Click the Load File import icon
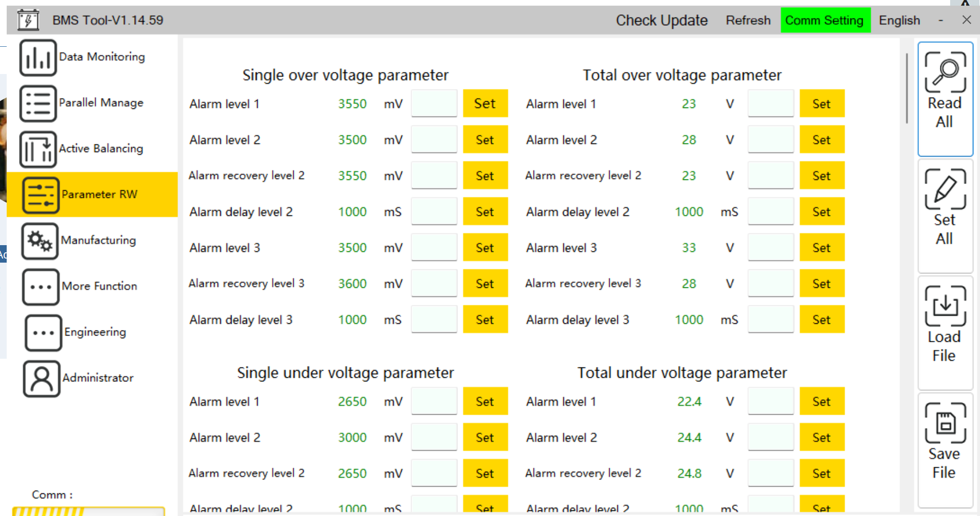The image size is (980, 516). click(945, 306)
